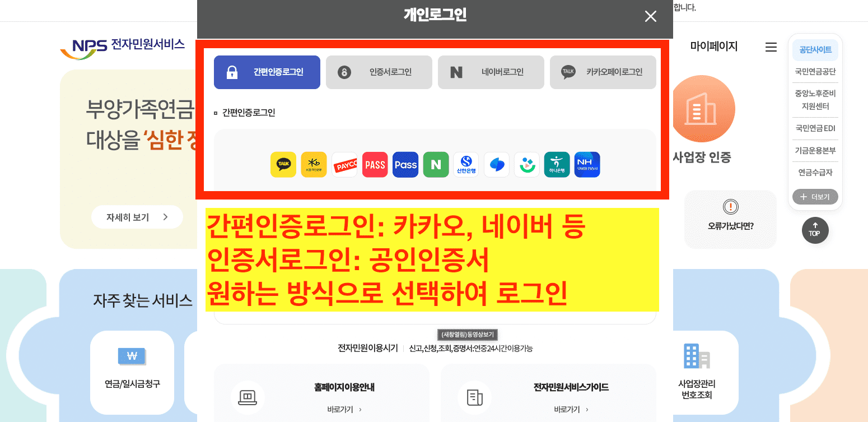868x422 pixels.
Task: Choose KB Kookmin Bank certification icon
Action: click(314, 165)
